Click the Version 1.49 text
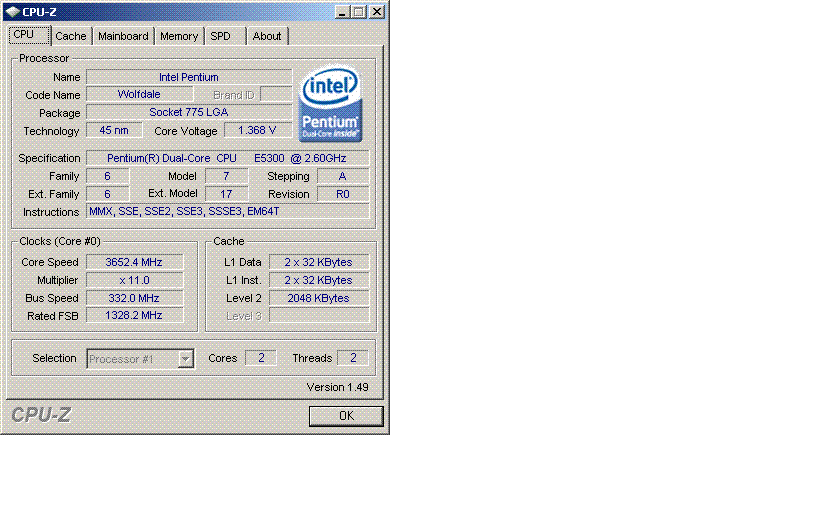This screenshot has width=840, height=525. [338, 387]
